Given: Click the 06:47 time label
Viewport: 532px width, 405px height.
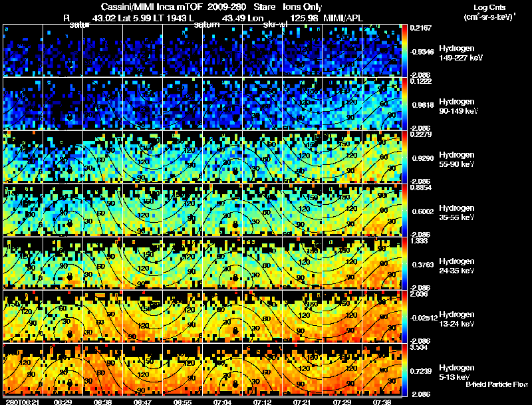Looking at the screenshot, I should pos(142,402).
